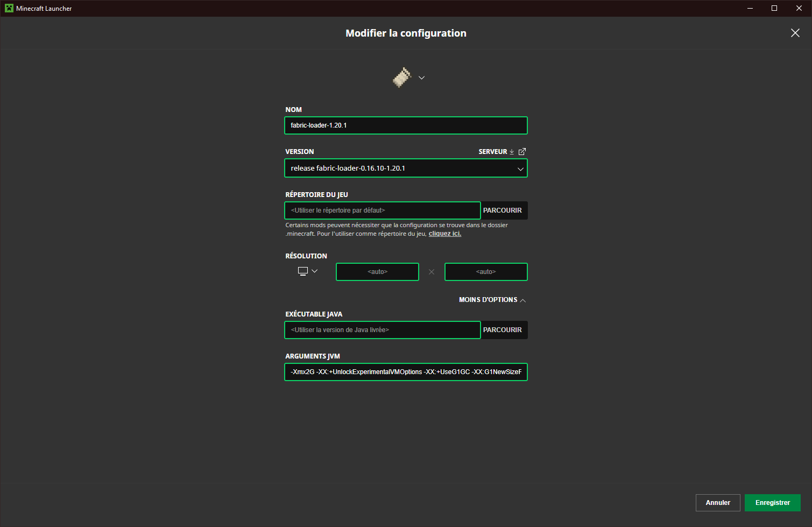
Task: Click the ARGUMENTS JVM field
Action: [406, 372]
